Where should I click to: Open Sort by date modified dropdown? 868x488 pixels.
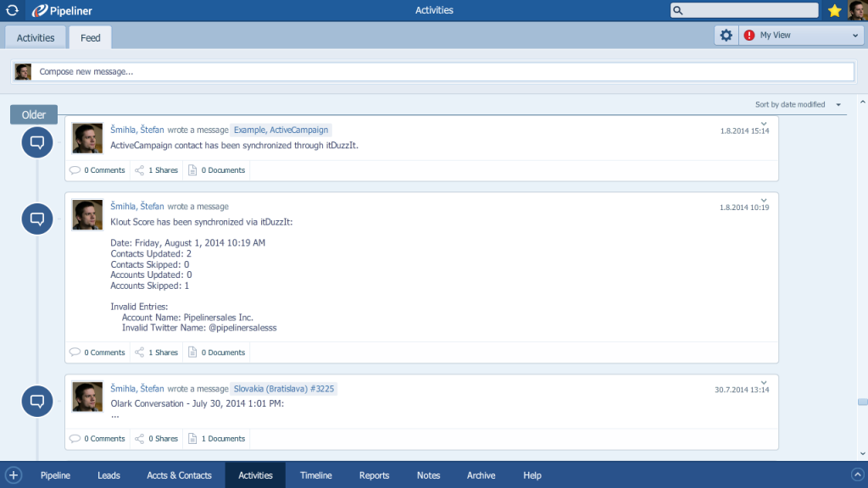pyautogui.click(x=798, y=104)
